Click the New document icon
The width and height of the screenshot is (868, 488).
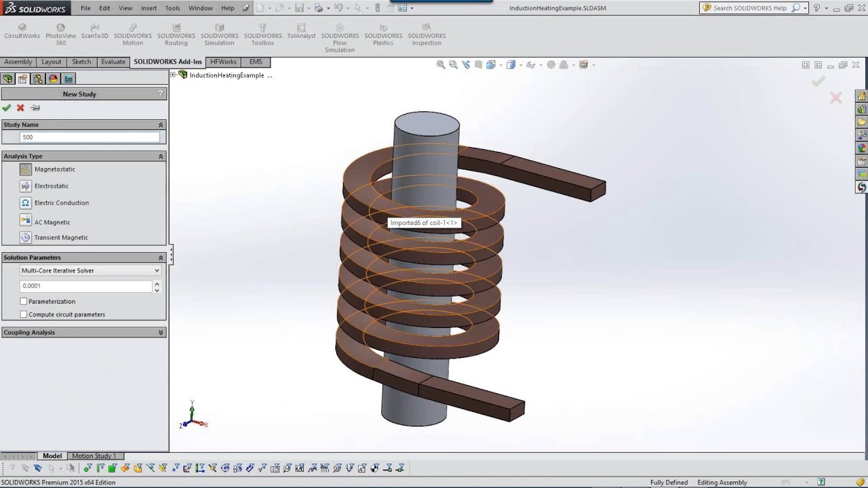point(260,8)
